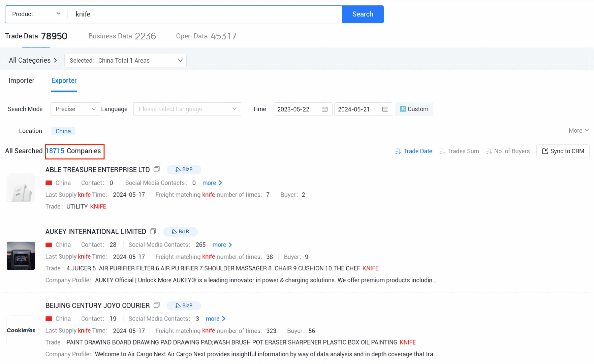Click BEIJING CENTURY JOYO logo thumbnail
Image resolution: width=594 pixels, height=364 pixels.
(x=21, y=330)
